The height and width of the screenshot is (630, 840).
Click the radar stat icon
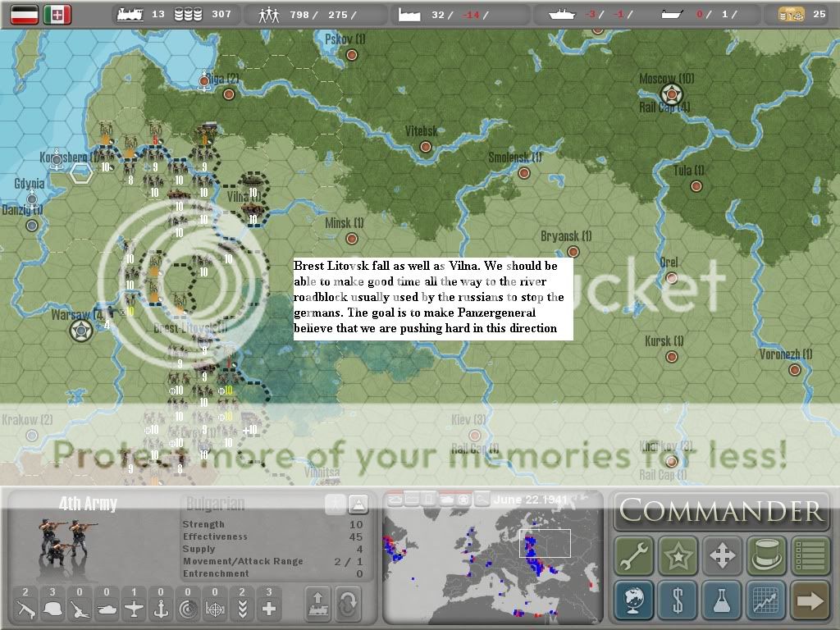point(188,609)
